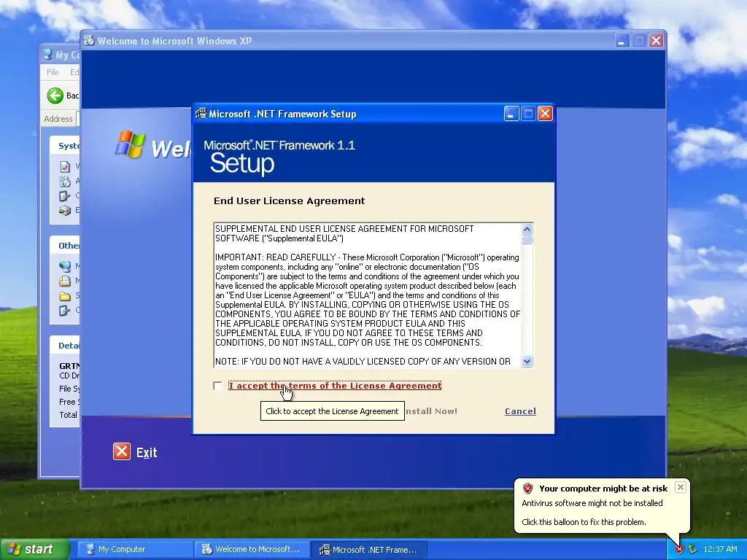Click the red security shield tray icon
Image resolution: width=747 pixels, height=560 pixels.
pyautogui.click(x=679, y=550)
